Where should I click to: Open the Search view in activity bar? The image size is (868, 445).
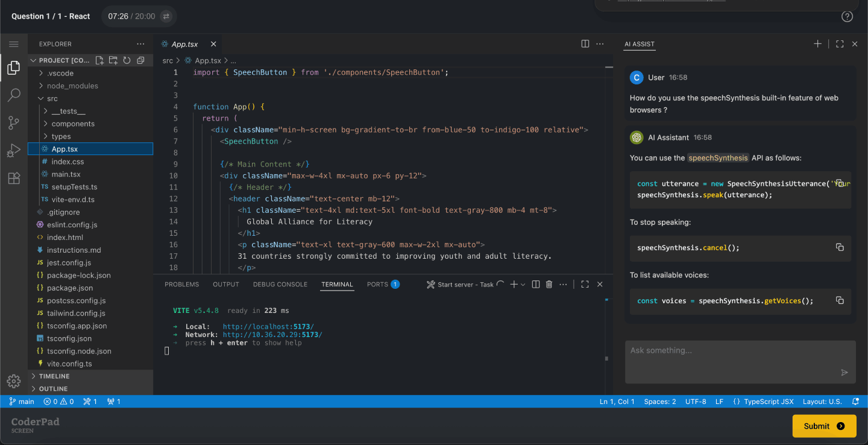point(14,95)
